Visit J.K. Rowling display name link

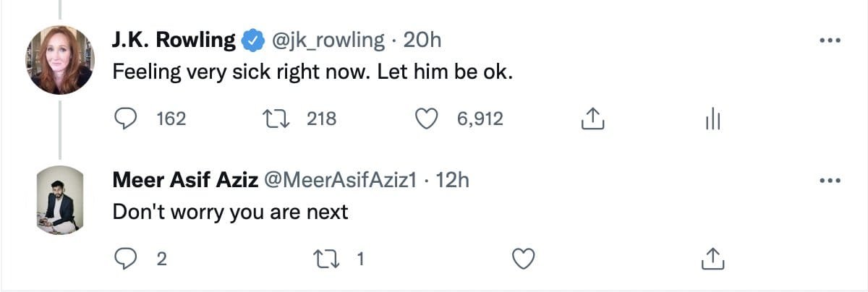[x=175, y=40]
